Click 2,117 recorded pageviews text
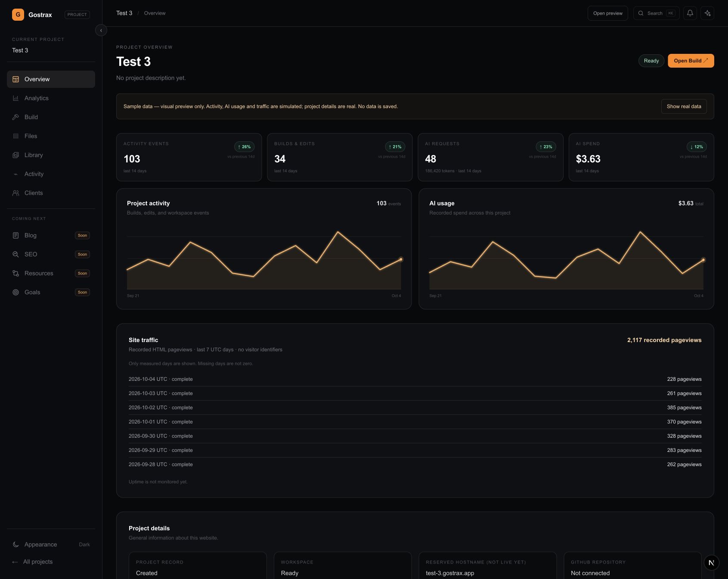This screenshot has width=728, height=579. [664, 340]
